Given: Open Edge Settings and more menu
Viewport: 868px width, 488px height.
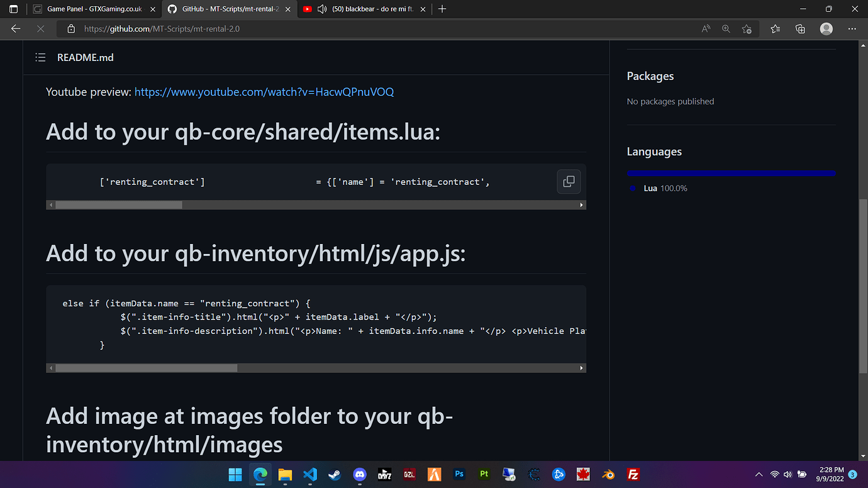Looking at the screenshot, I should point(852,29).
